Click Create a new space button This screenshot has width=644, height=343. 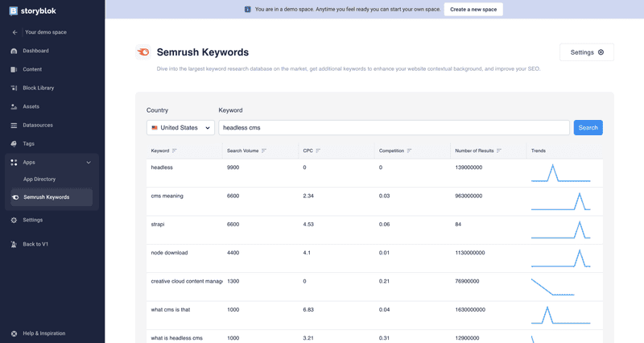473,10
